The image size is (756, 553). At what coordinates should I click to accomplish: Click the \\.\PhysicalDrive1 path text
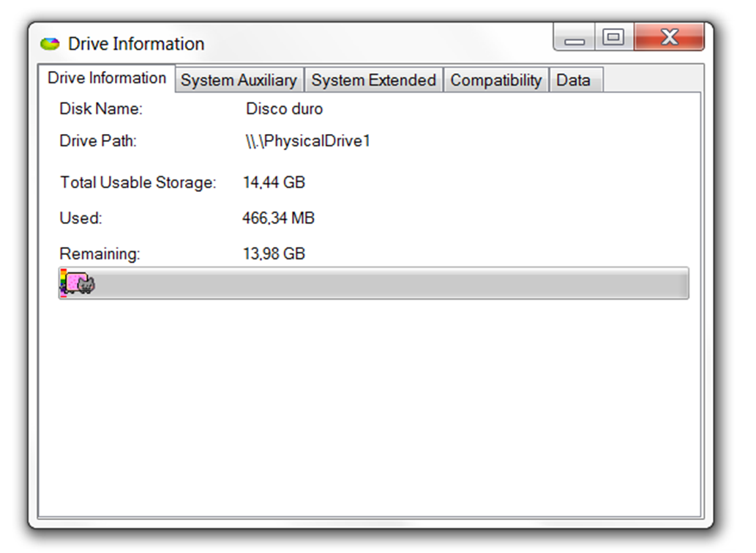click(x=308, y=141)
